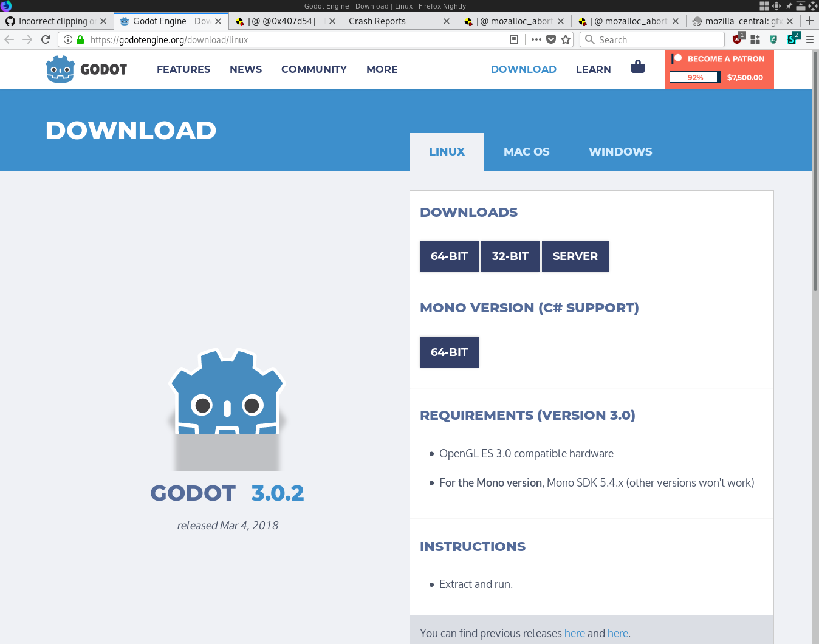Download the 32-BIT build

(x=510, y=256)
